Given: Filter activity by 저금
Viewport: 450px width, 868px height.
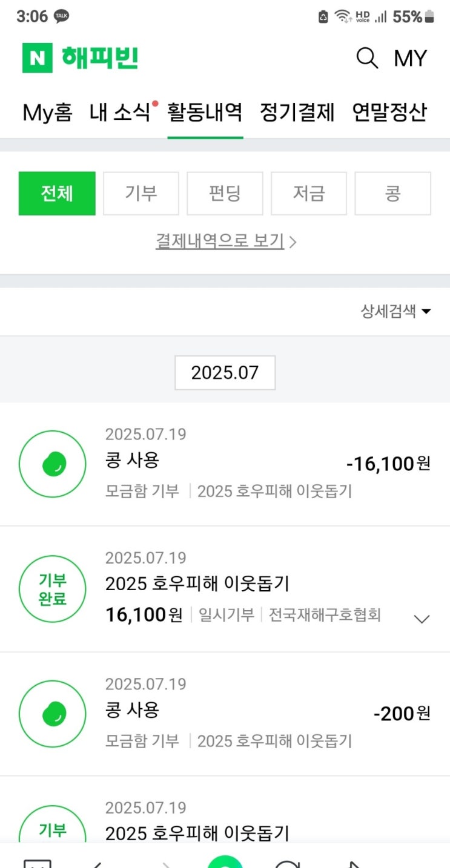Looking at the screenshot, I should click(x=309, y=194).
